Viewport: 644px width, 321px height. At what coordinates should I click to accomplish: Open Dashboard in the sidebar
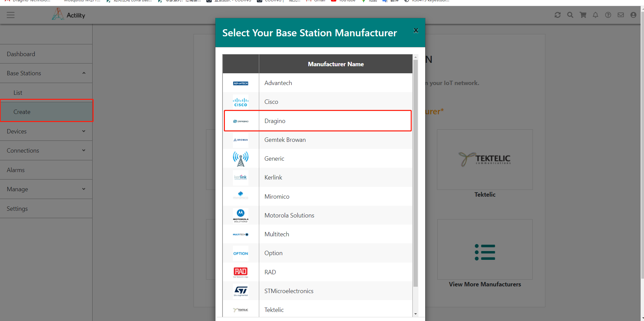point(46,54)
